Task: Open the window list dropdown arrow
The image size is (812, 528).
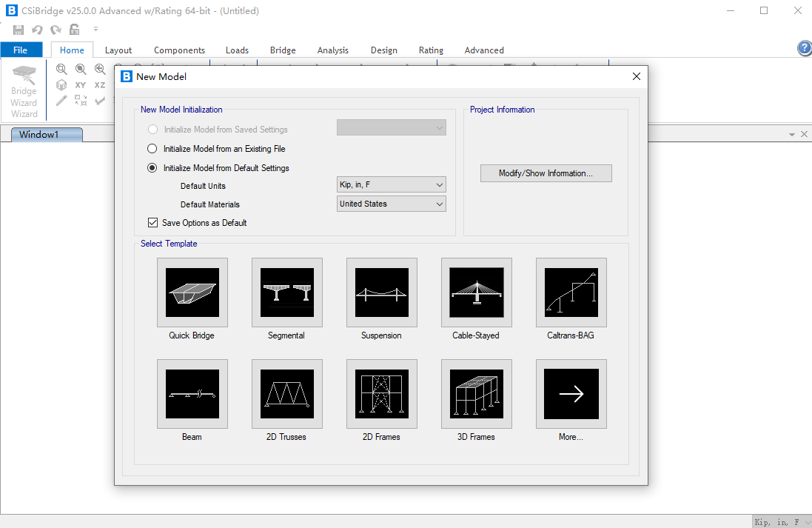Action: click(792, 135)
